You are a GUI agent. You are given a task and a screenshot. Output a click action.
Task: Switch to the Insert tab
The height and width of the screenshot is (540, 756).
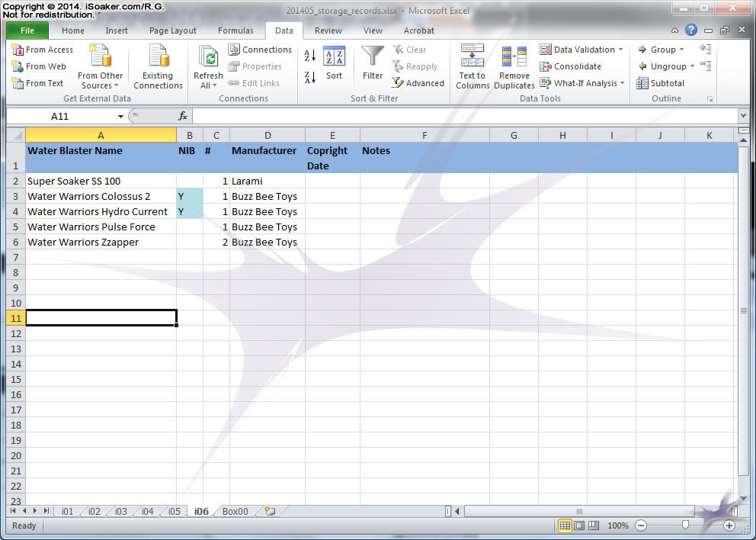117,31
